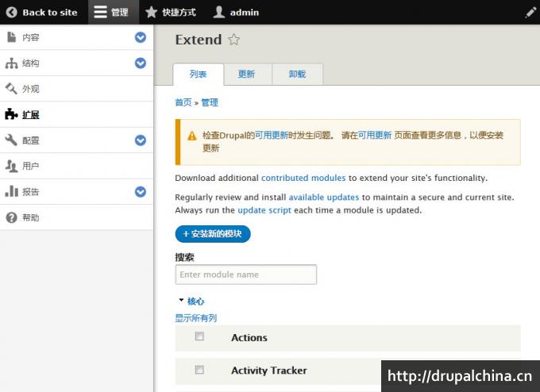Click the Actions module name

tap(249, 337)
